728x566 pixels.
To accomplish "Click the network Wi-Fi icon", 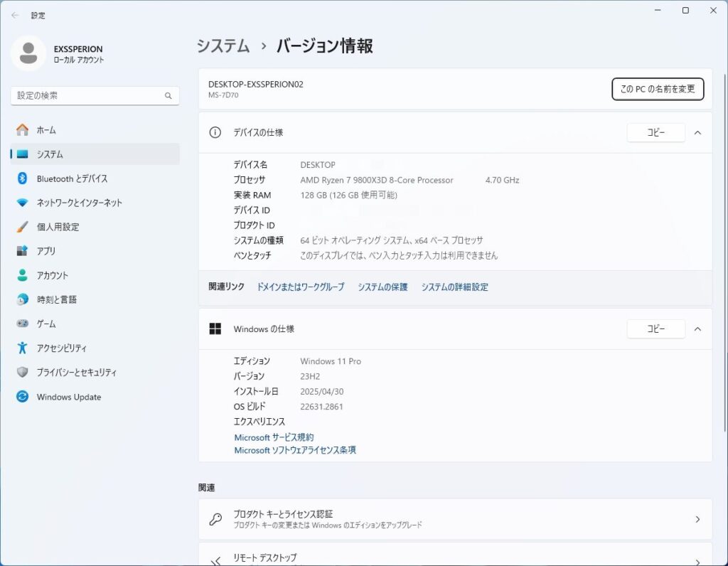I will 22,203.
